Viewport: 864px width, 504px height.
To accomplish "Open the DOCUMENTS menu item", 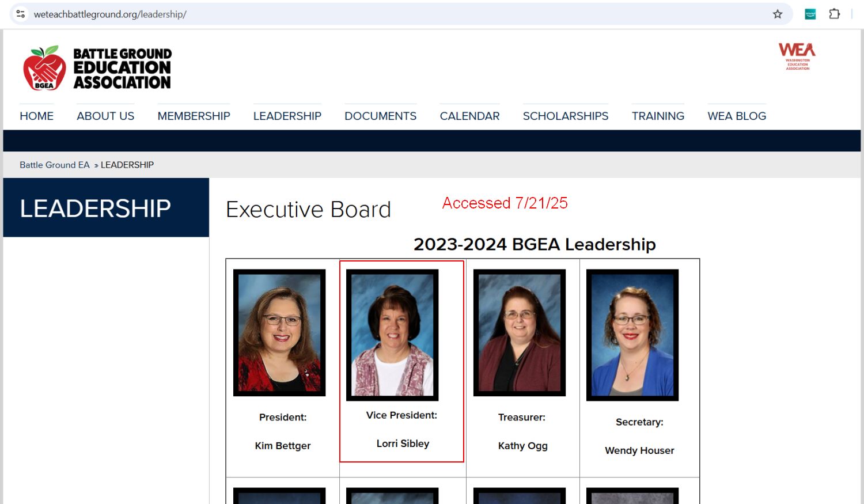I will tap(380, 116).
